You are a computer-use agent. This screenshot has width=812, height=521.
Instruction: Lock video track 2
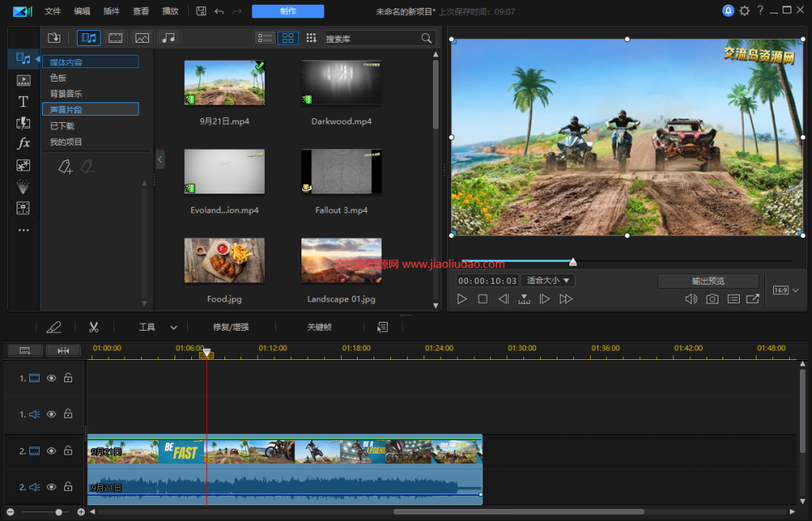point(68,450)
